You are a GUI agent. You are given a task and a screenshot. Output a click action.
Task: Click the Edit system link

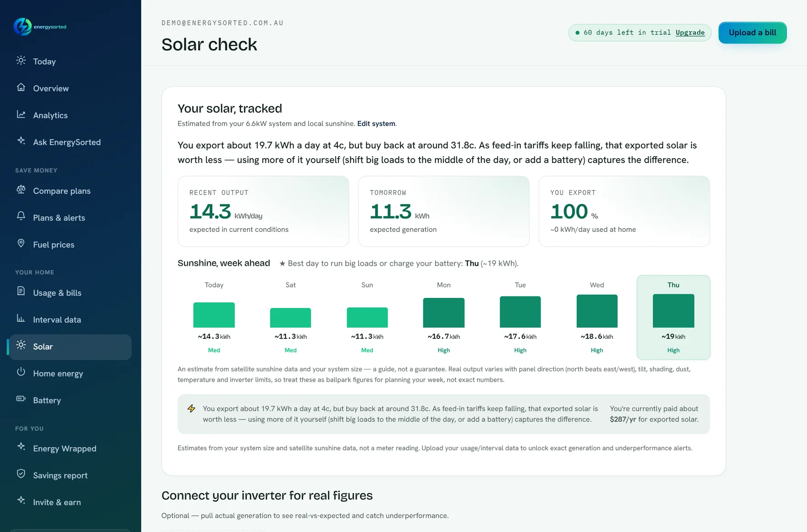[x=376, y=124]
